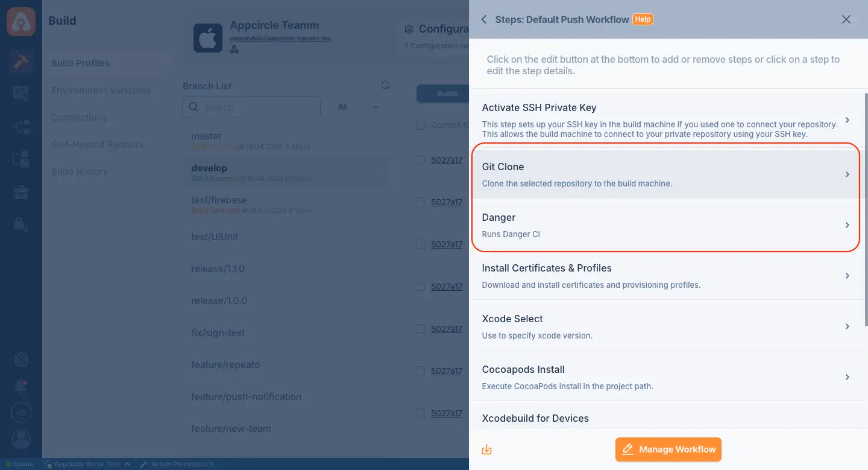Click the Apple platform icon of Appcircle Teamm
868x470 pixels.
208,38
